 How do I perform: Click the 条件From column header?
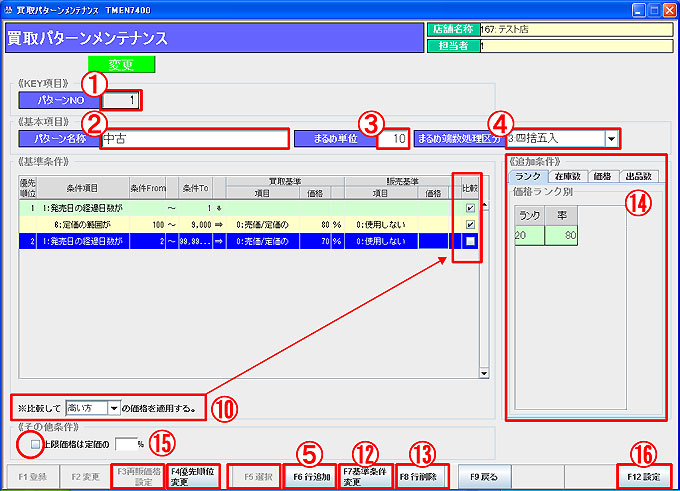(148, 188)
